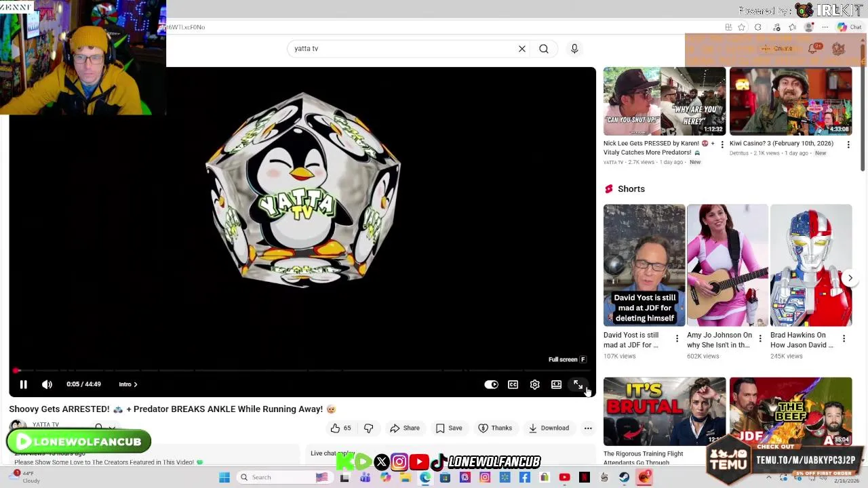868x488 pixels.
Task: Open the JDF The Beef video thumbnail
Action: tap(791, 411)
